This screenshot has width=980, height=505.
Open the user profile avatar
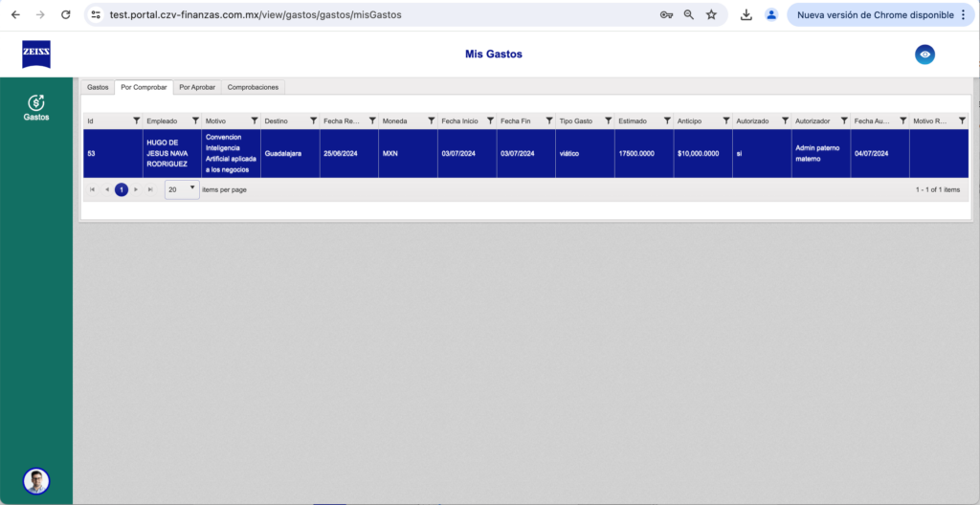point(36,481)
